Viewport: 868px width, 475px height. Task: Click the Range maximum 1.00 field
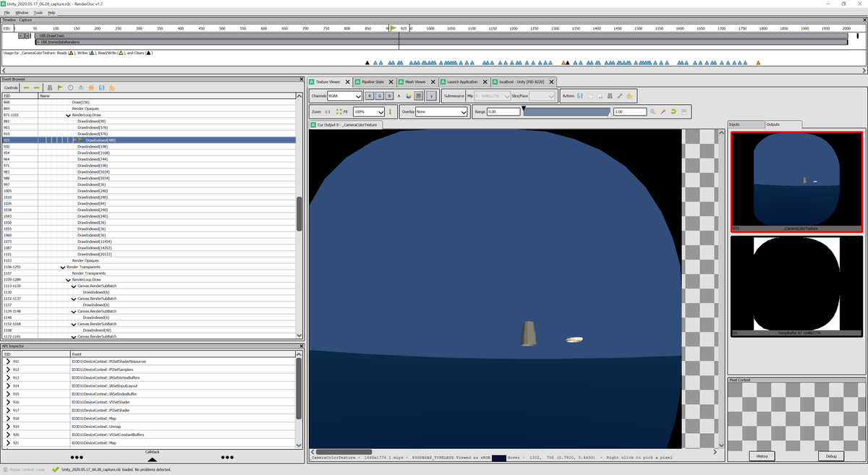629,112
